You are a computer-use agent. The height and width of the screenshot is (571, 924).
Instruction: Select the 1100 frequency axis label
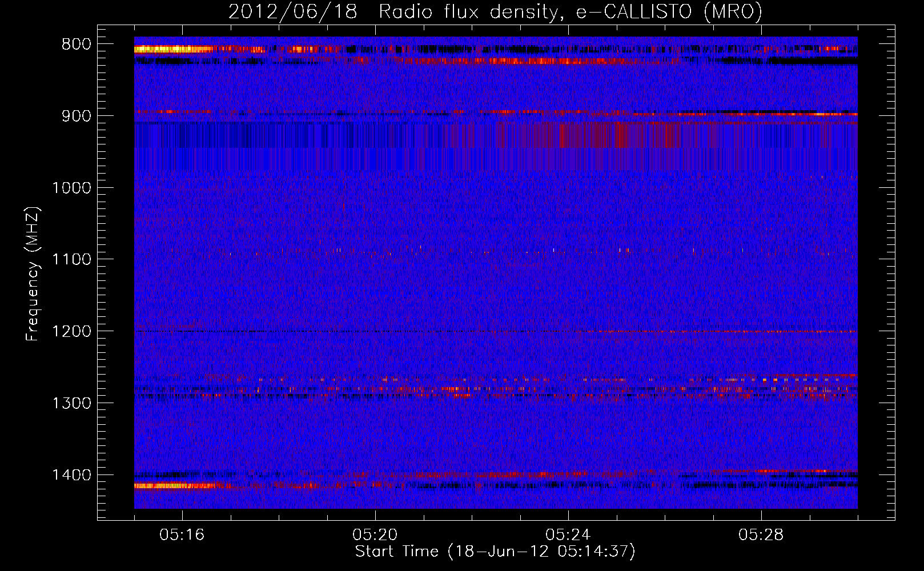coord(72,260)
